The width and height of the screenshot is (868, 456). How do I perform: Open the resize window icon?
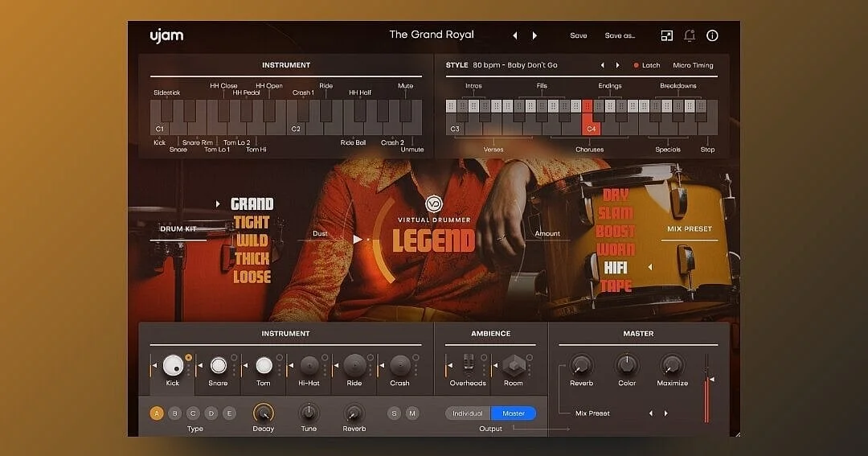coord(666,35)
